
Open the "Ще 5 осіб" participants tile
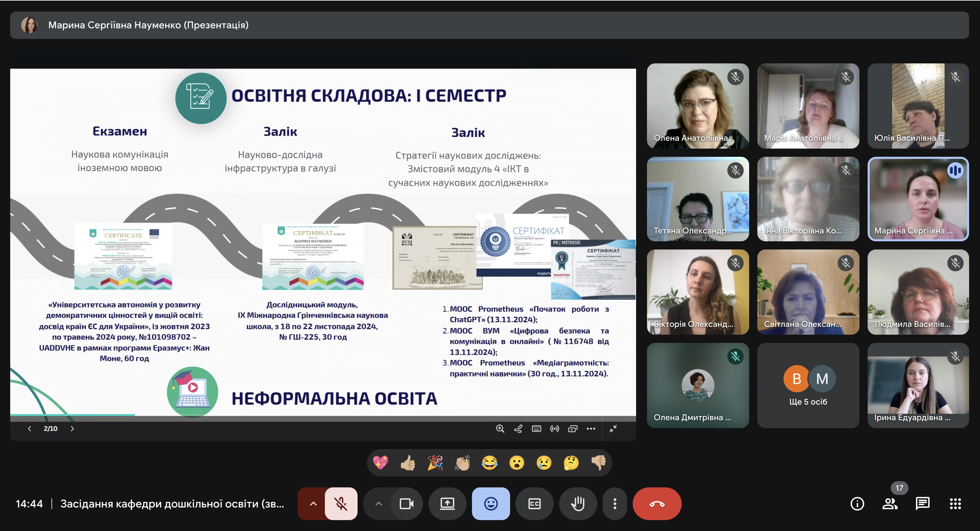pyautogui.click(x=808, y=385)
